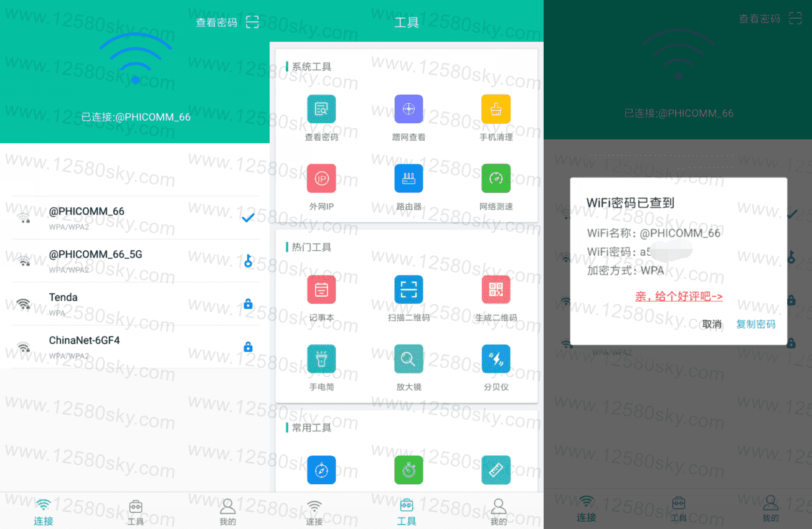
Task: Select the @PHICOMM_66_5G network row
Action: (135, 261)
